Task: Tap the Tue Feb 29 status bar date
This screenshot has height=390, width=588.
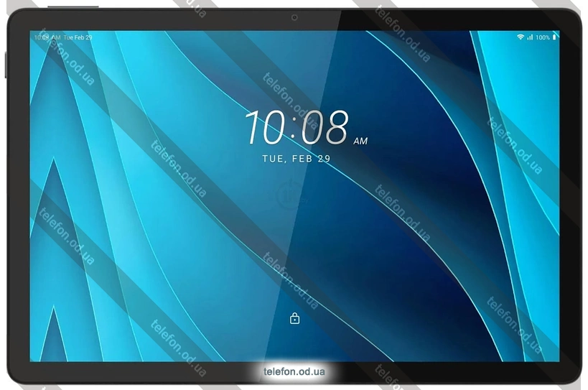Action: pos(78,37)
